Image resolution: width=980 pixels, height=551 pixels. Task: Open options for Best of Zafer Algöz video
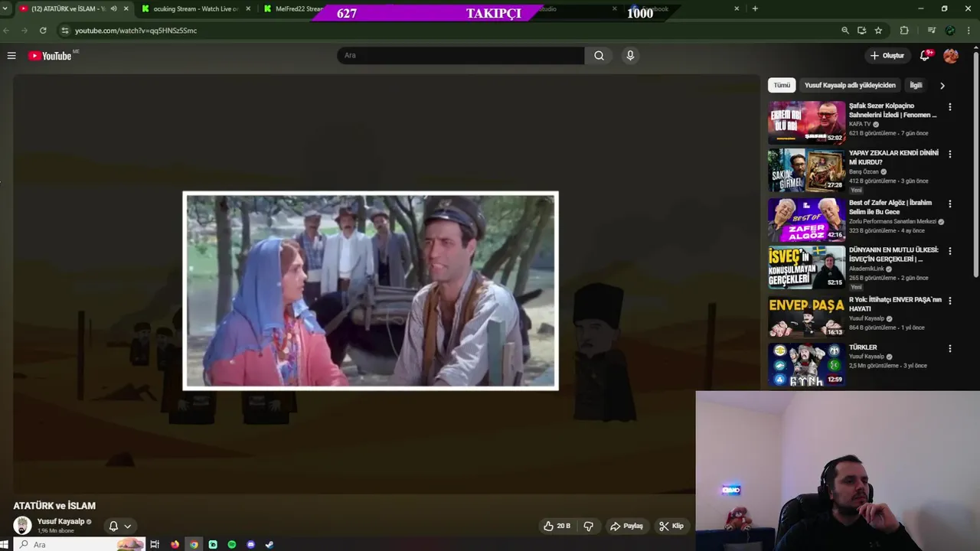coord(950,204)
